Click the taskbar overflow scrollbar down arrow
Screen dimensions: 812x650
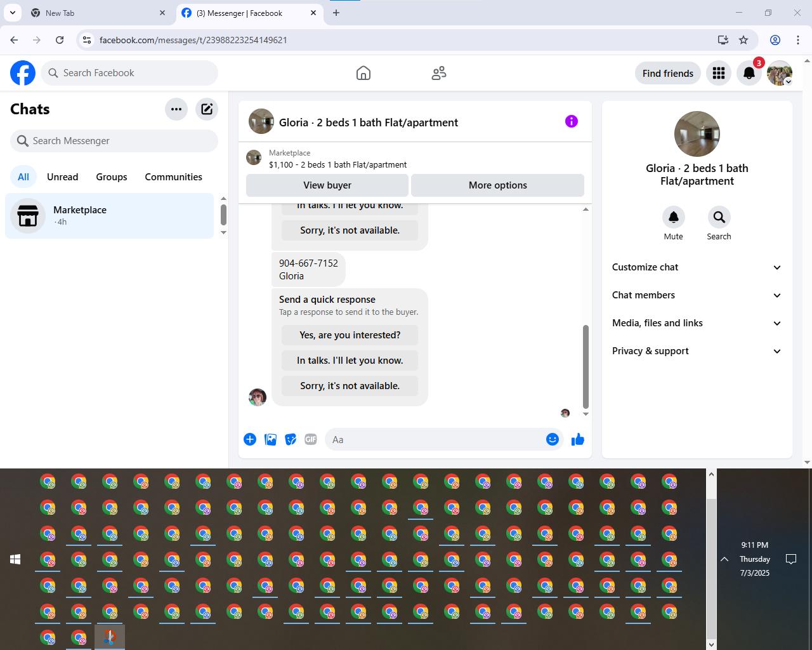coord(712,644)
